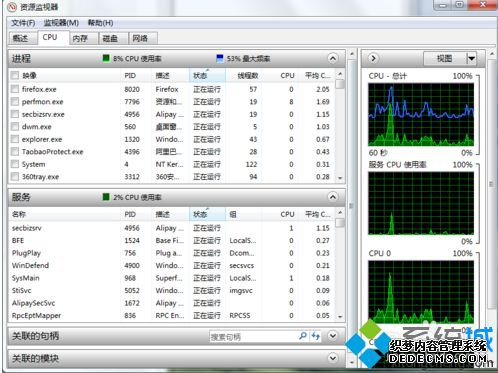Viewport: 498px width, 373px height.
Task: Click PID 8020 in the process list
Action: coord(132,89)
